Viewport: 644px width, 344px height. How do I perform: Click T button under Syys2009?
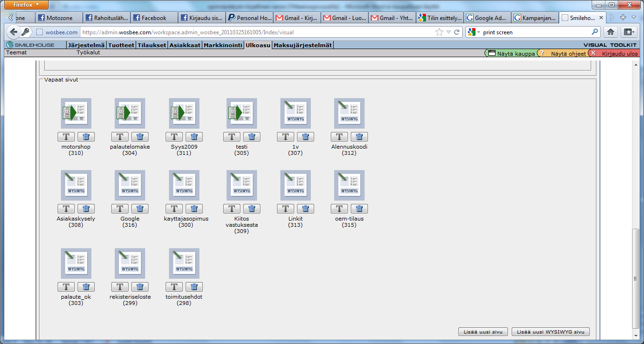pyautogui.click(x=175, y=137)
